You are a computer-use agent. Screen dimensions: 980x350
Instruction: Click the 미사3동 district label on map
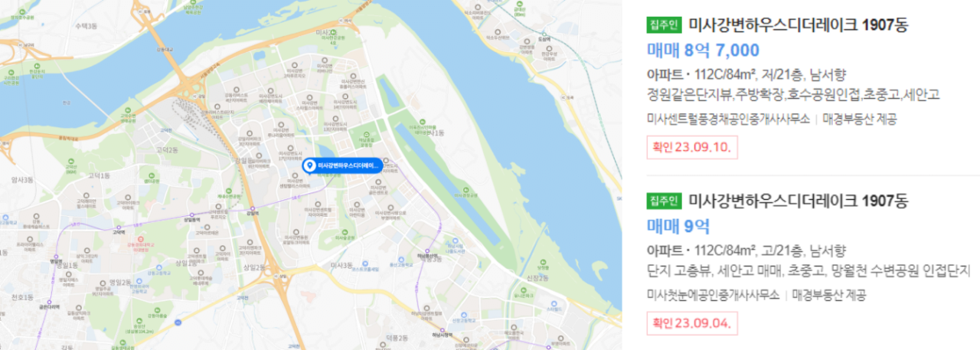pyautogui.click(x=341, y=265)
